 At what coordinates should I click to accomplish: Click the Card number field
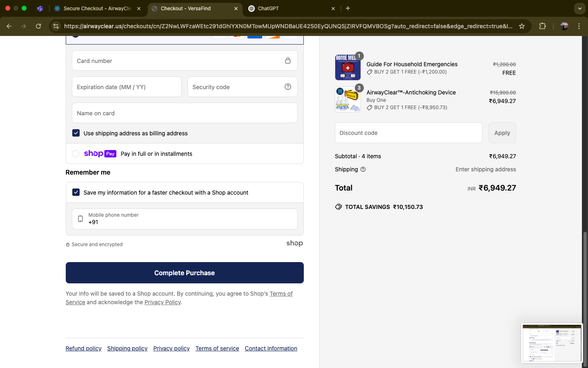pos(178,61)
